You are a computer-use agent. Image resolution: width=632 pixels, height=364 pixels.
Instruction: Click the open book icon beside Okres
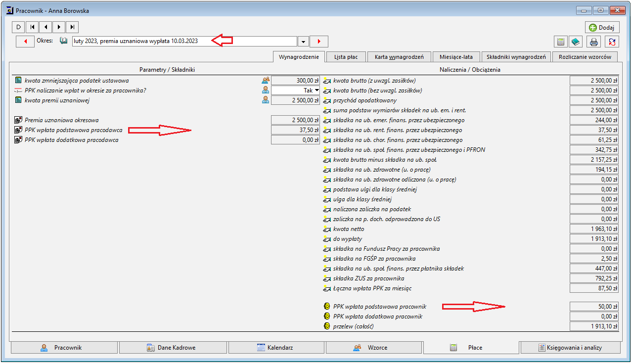(63, 41)
